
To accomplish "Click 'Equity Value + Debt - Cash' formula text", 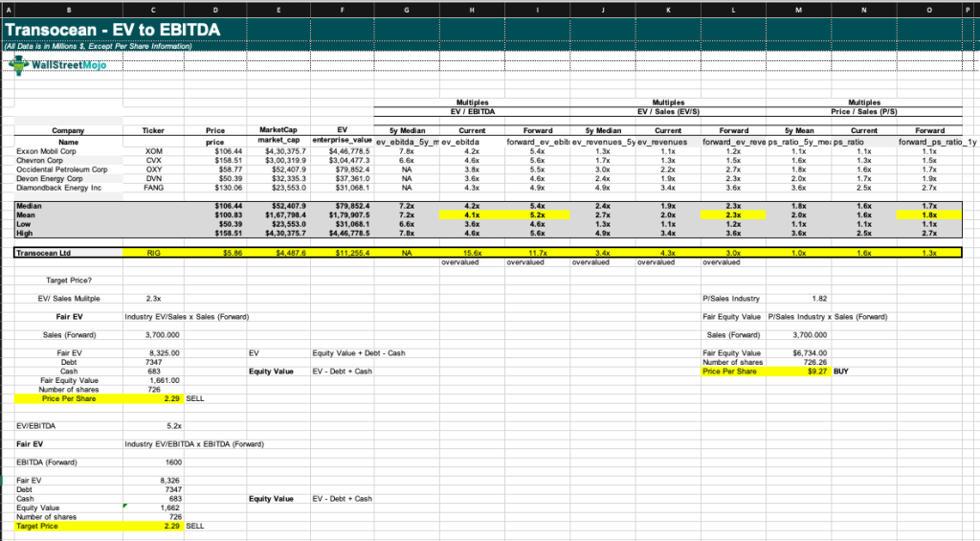I will [359, 352].
